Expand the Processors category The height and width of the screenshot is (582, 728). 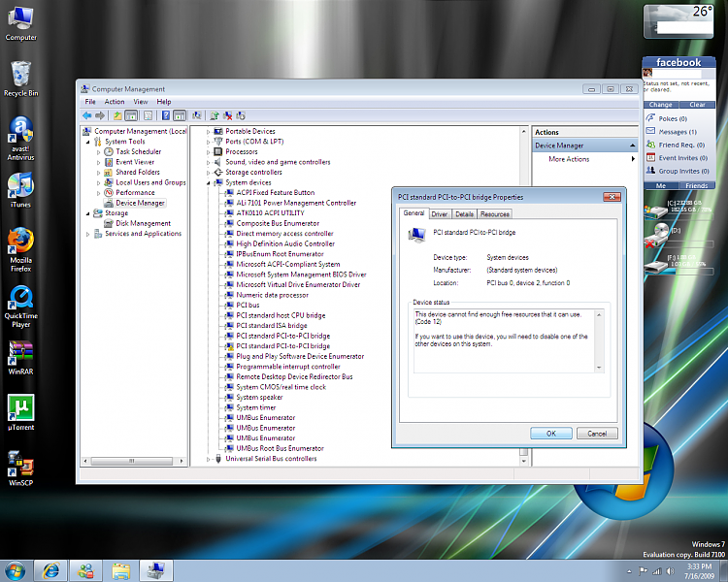click(209, 152)
